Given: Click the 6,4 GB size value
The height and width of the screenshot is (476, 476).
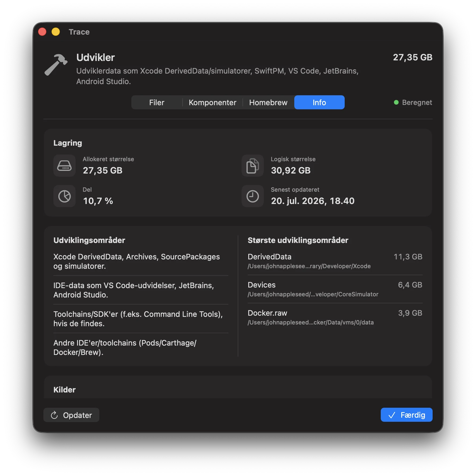Looking at the screenshot, I should coord(410,285).
